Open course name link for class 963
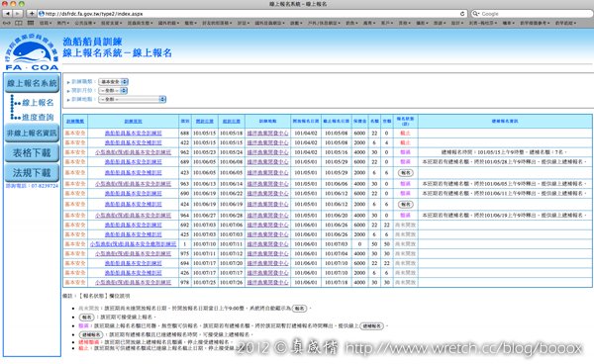This screenshot has height=364, width=594. (x=133, y=184)
